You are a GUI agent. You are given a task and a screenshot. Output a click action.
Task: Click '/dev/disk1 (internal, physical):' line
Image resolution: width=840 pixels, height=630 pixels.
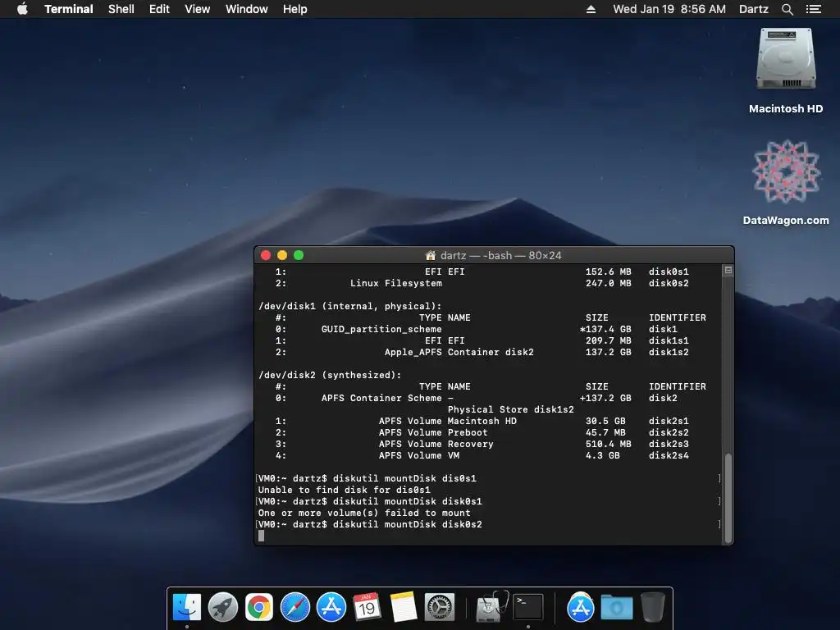(349, 306)
